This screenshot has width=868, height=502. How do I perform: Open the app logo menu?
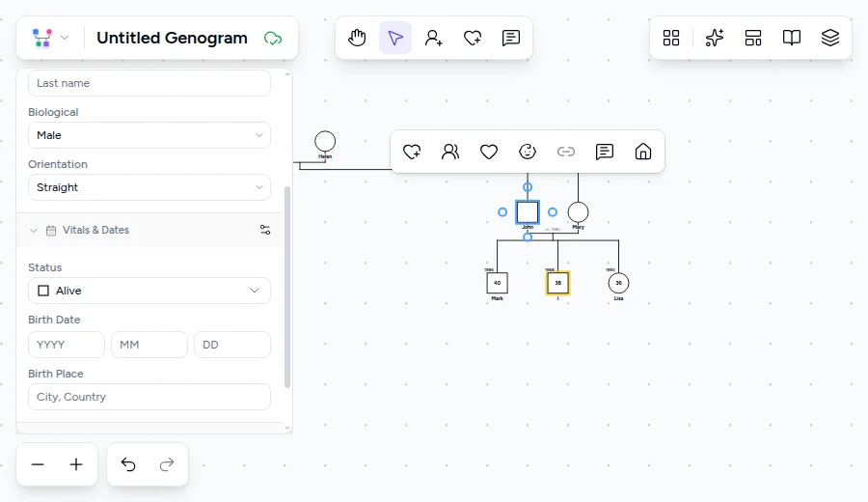42,38
